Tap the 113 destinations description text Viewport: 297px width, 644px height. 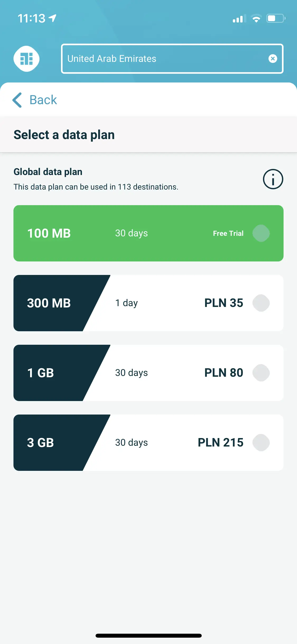pos(96,187)
